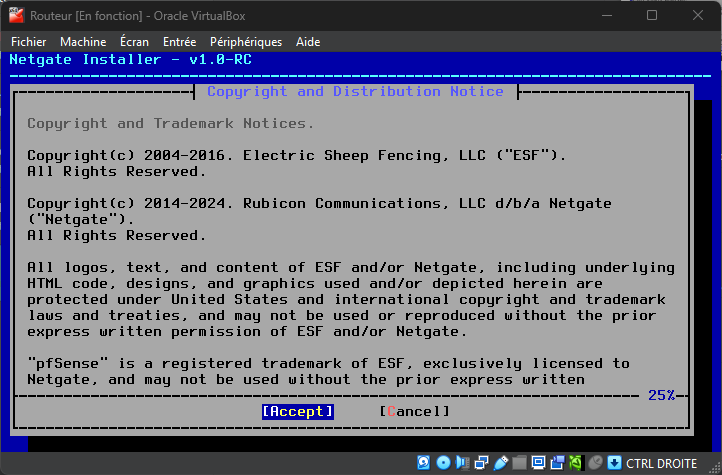Open the Périphériques menu
Screen dimensions: 722x475
point(246,42)
